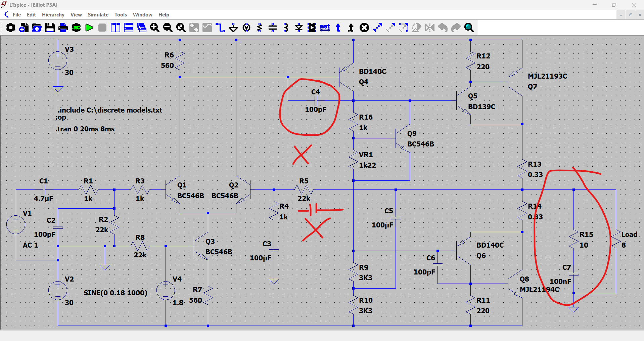Click the Open file folder icon
The image size is (644, 341).
[37, 28]
